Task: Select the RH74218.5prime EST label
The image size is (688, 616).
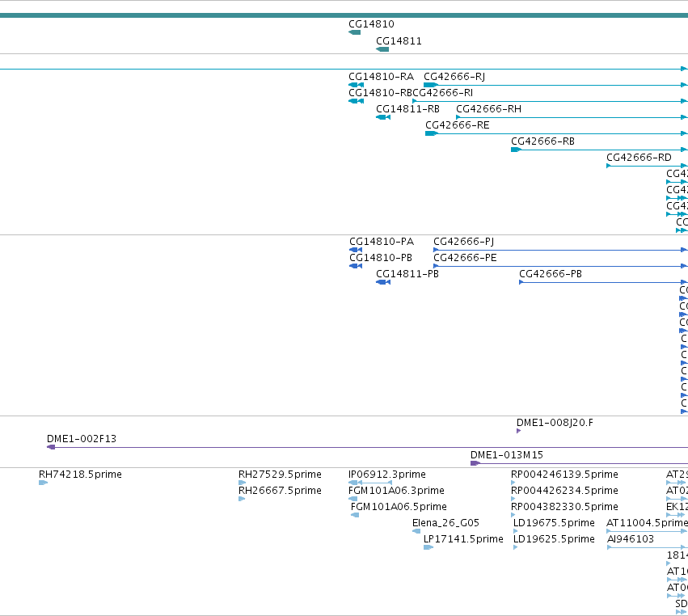Action: tap(80, 475)
